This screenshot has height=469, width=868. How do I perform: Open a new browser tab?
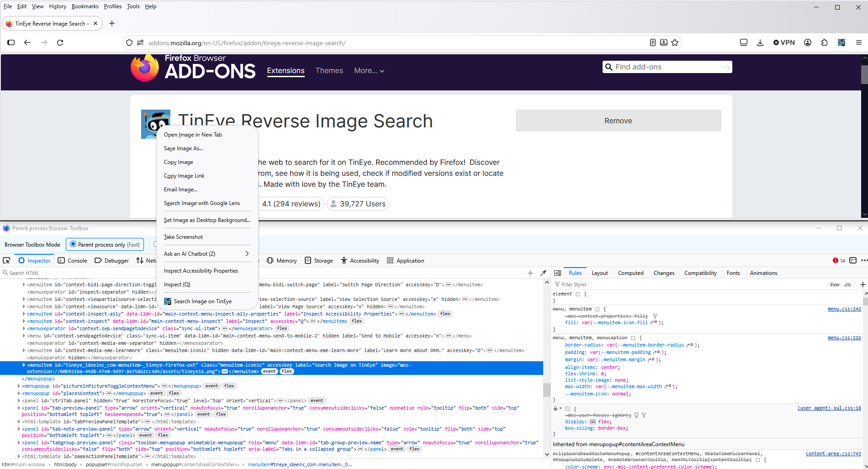pos(112,23)
